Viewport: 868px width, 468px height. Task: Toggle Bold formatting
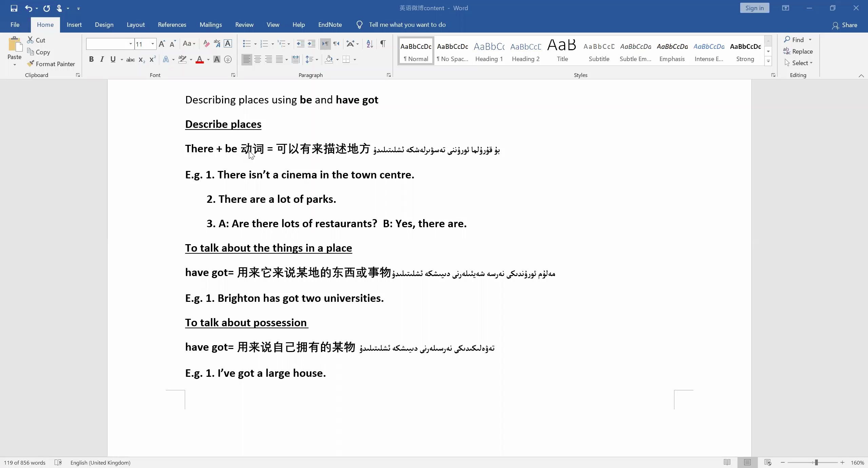(91, 59)
